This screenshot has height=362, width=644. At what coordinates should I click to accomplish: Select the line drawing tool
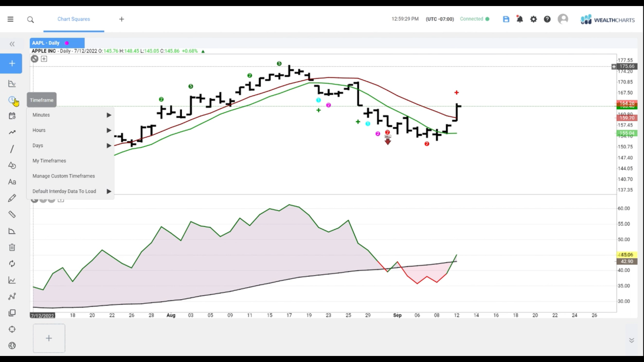12,149
